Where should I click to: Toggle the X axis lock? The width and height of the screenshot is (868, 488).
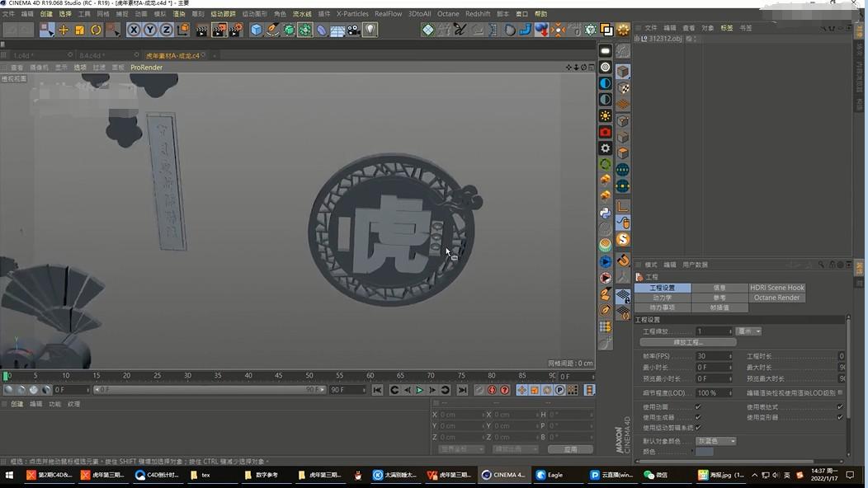tap(134, 30)
